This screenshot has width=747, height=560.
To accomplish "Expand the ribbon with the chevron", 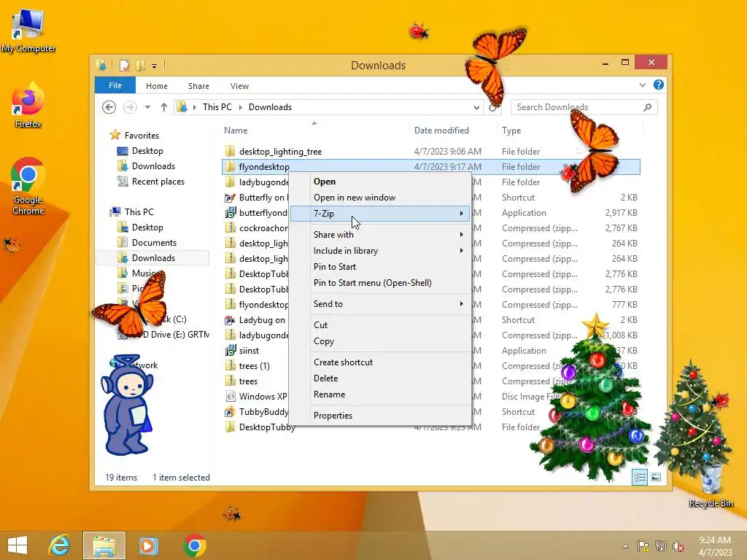I will point(642,85).
